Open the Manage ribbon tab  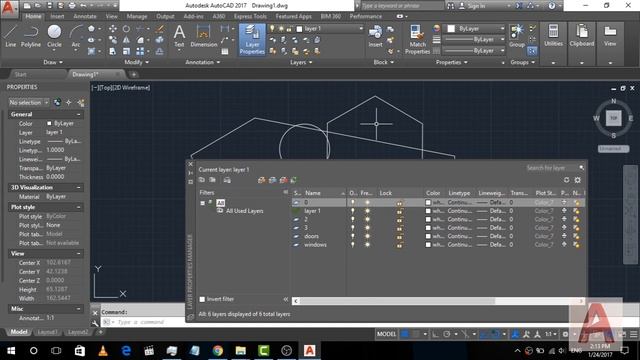(137, 16)
